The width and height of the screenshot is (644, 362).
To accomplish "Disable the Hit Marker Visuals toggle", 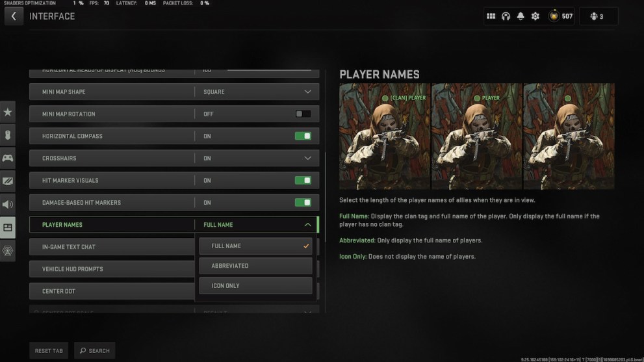I will (x=303, y=180).
